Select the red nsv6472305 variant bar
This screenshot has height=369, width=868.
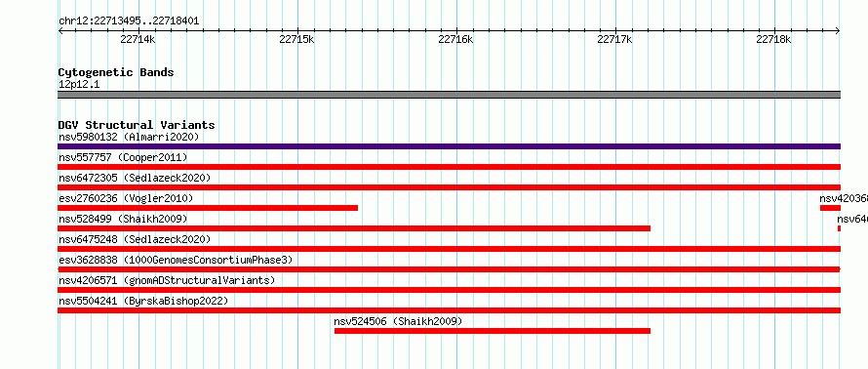click(449, 187)
